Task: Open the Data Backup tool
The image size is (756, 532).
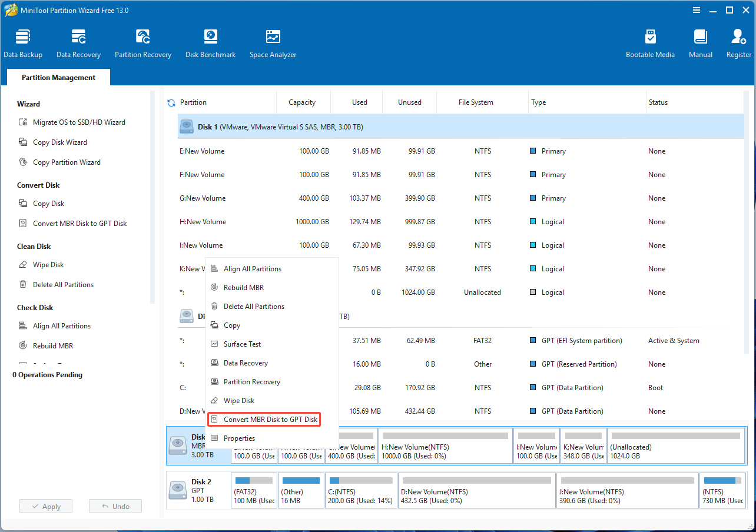Action: click(x=23, y=43)
